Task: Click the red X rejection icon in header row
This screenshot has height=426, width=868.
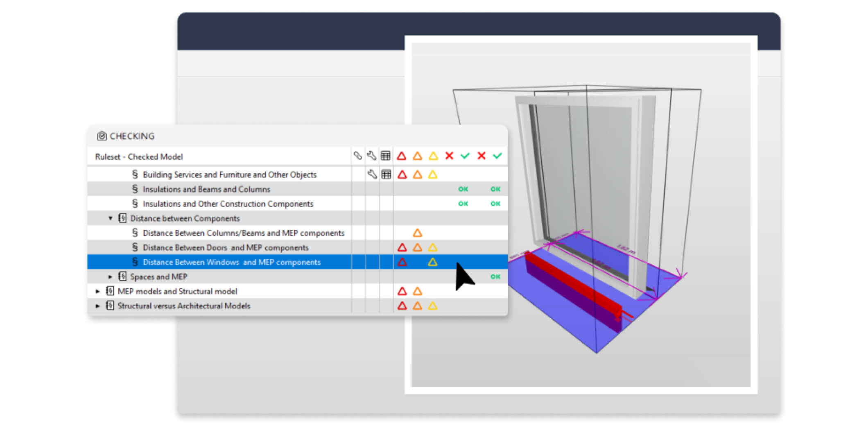Action: click(449, 156)
